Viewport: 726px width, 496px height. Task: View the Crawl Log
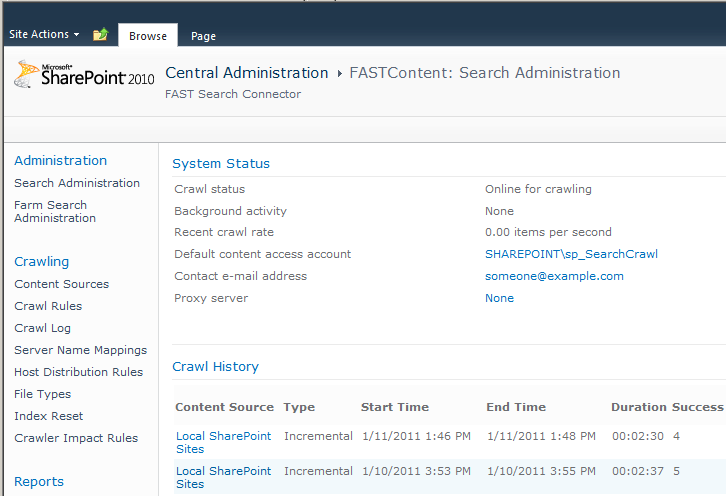click(42, 328)
